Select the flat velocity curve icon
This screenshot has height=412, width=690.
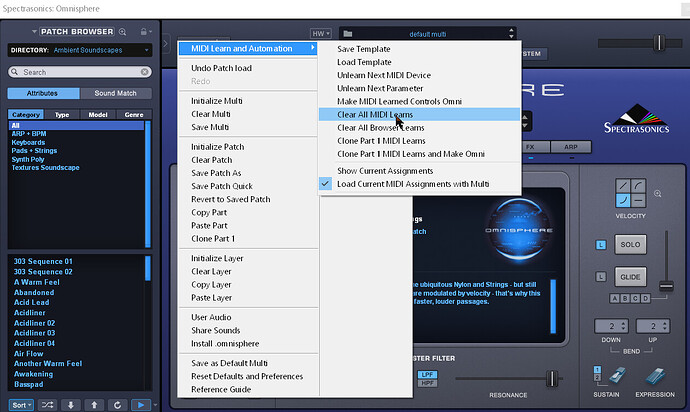pos(638,200)
